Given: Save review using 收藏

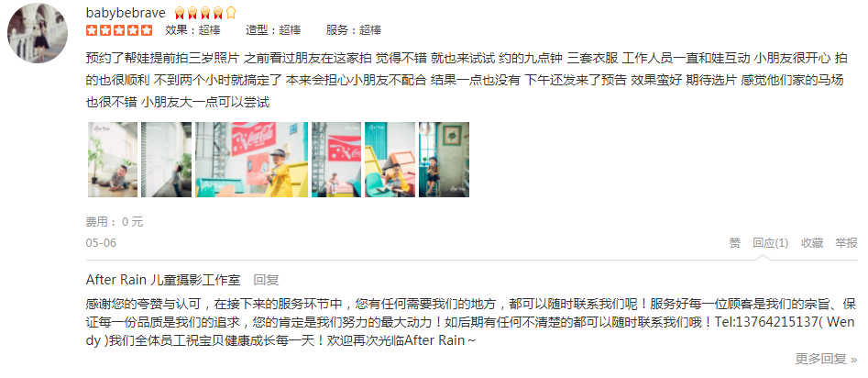Looking at the screenshot, I should 812,243.
